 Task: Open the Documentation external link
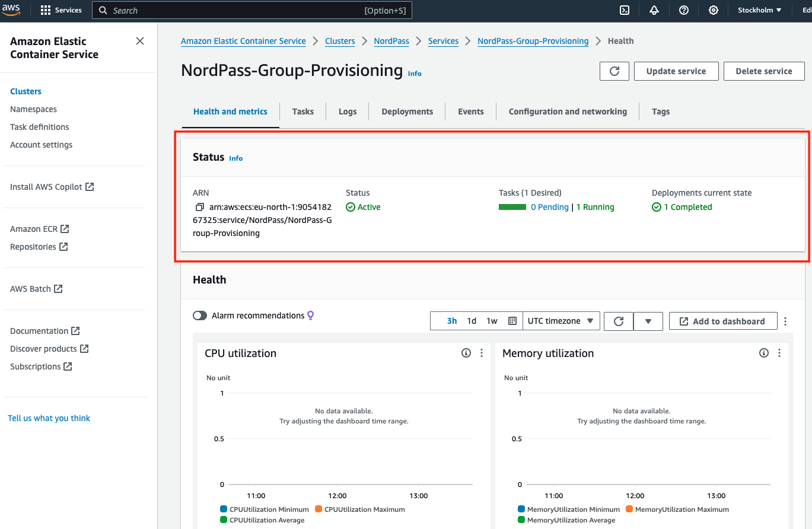(45, 331)
